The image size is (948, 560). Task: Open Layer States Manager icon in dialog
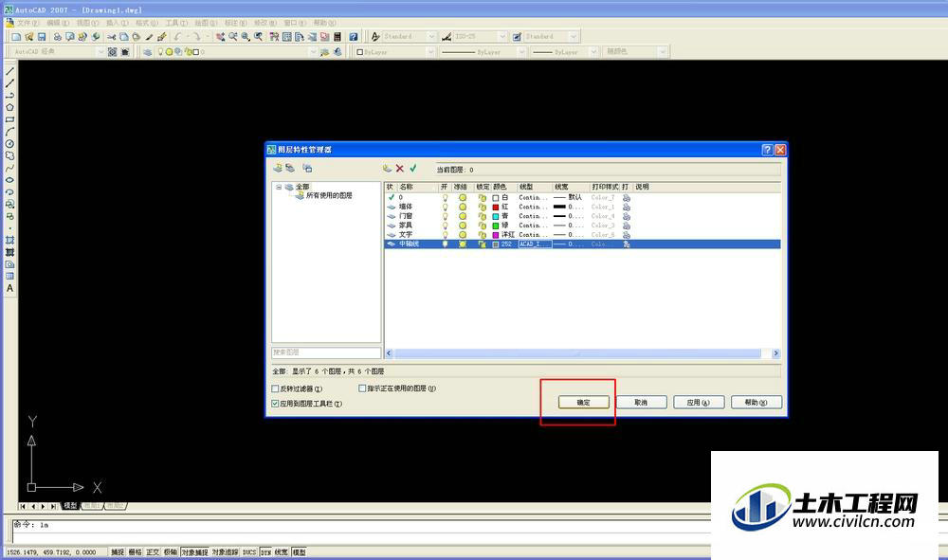(308, 168)
